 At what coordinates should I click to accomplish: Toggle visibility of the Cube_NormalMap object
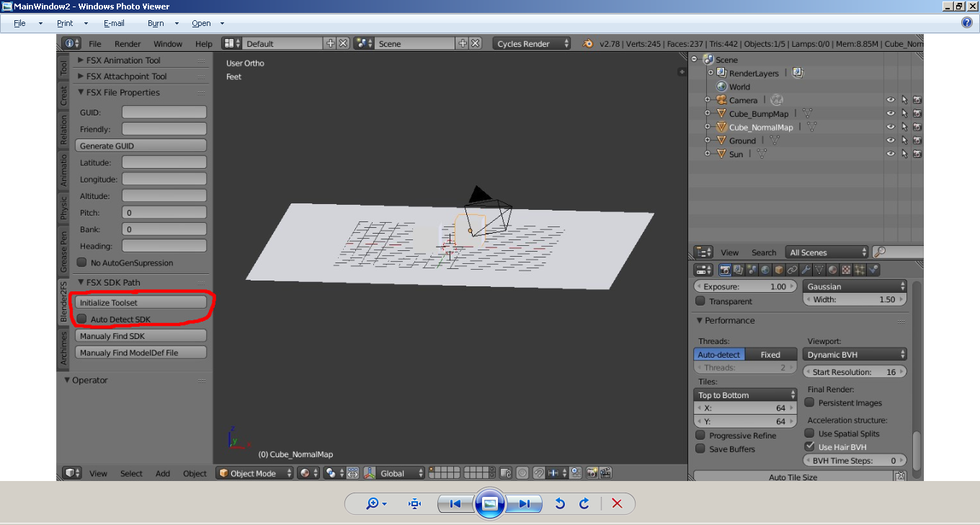pos(890,126)
